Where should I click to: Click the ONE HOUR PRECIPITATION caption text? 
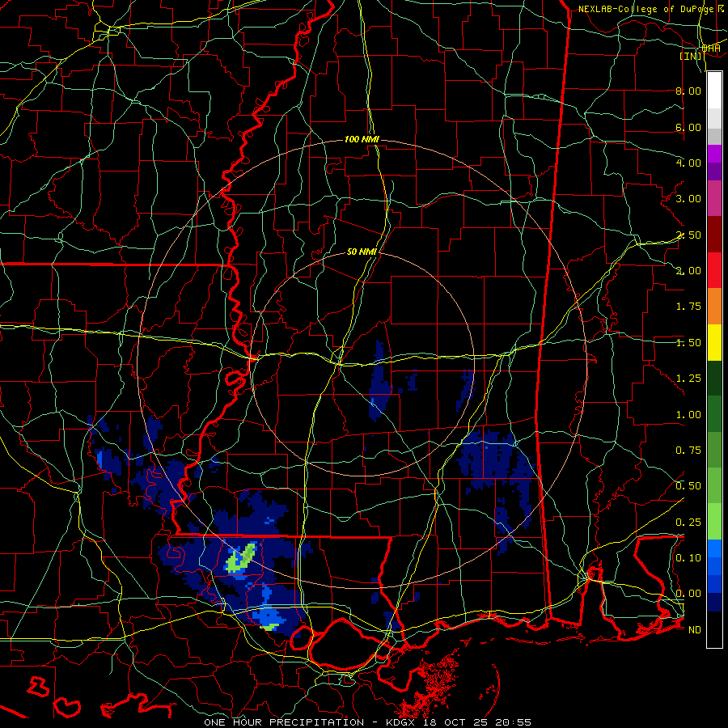[284, 722]
